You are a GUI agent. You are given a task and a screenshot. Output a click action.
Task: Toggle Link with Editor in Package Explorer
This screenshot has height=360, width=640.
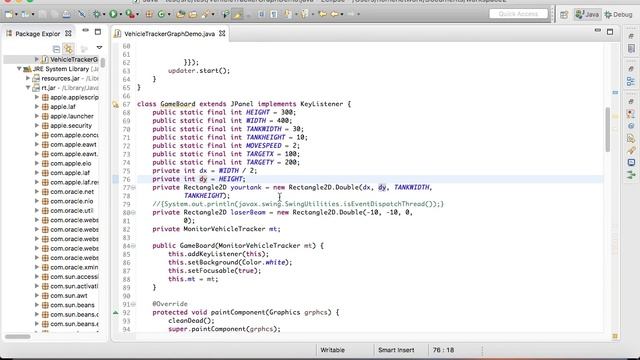pos(69,49)
